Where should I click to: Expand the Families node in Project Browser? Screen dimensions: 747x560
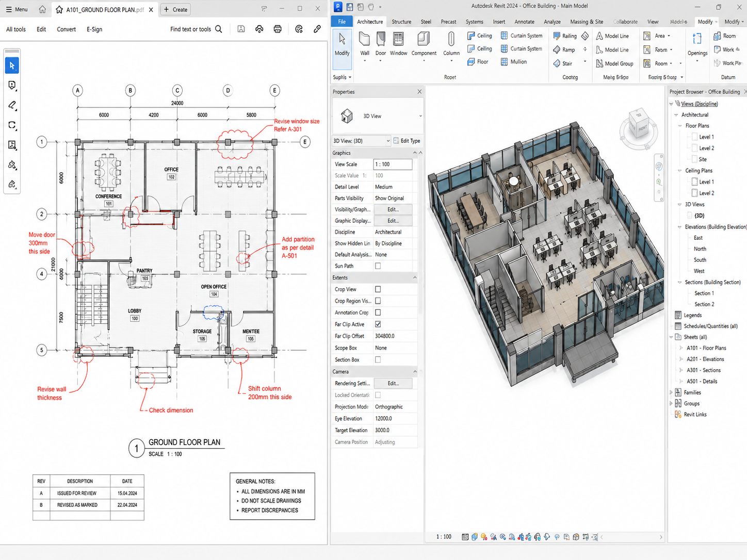coord(671,392)
